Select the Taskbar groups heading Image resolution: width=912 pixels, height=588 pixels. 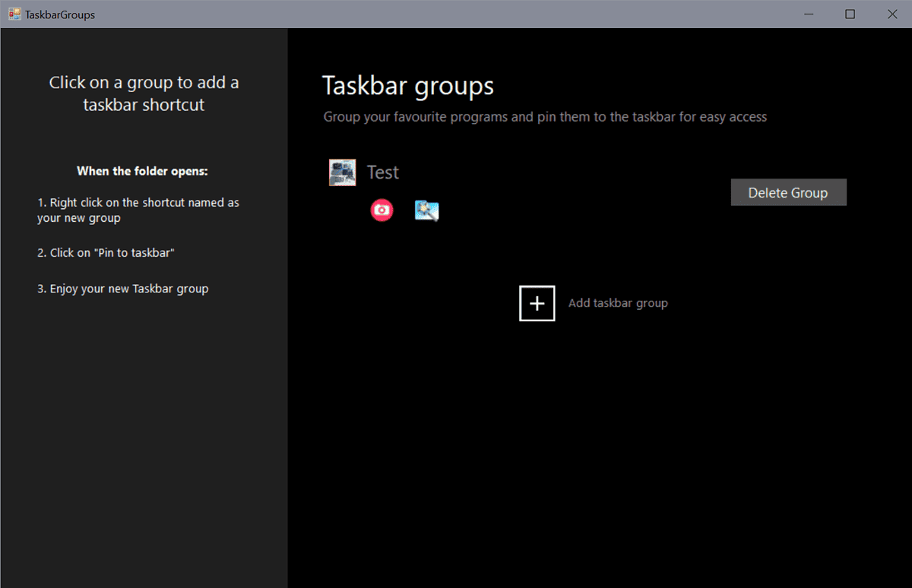[407, 85]
